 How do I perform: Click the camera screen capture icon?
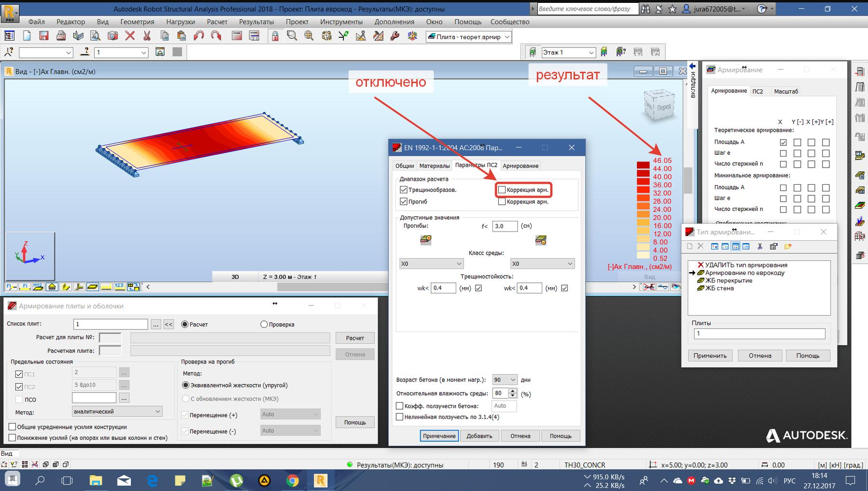point(113,36)
